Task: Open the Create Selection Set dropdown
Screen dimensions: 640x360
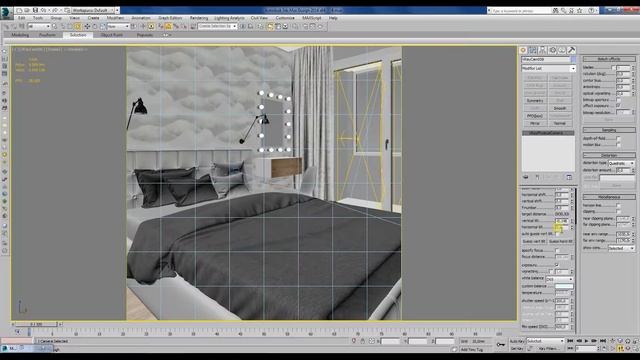Action: 217,27
